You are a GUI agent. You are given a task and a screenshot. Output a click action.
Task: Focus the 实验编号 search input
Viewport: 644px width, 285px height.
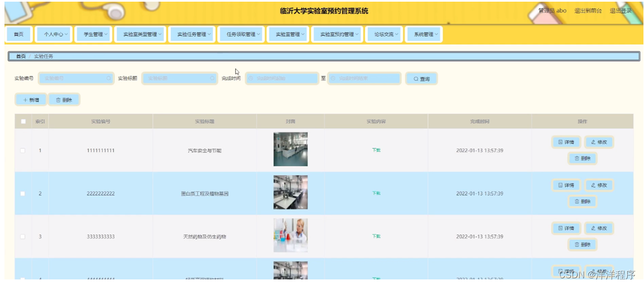point(76,78)
